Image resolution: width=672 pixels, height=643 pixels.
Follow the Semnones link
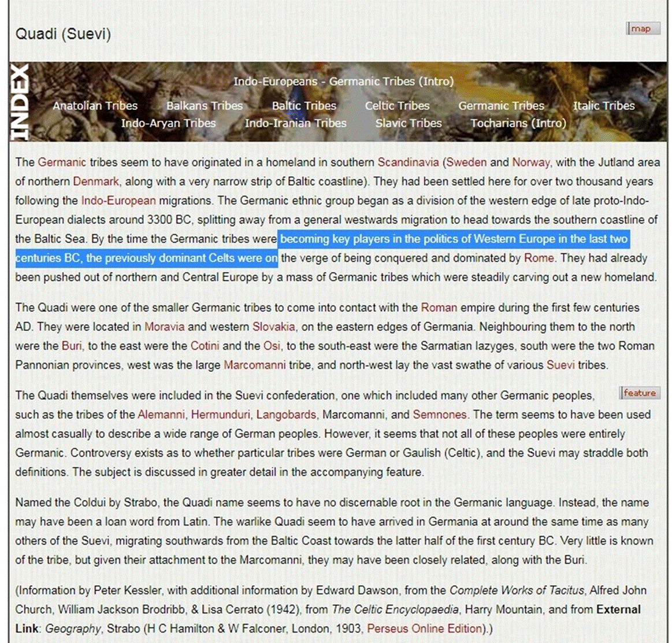(440, 415)
